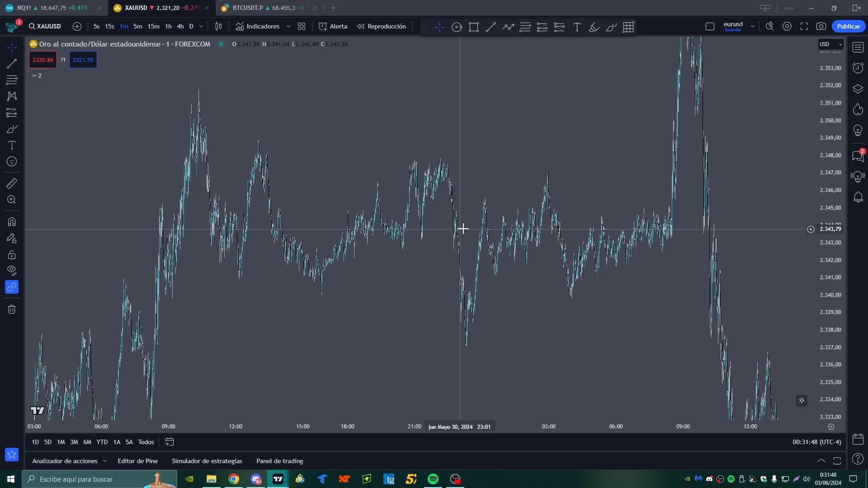Select the Text tool in left sidebar
This screenshot has width=868, height=488.
(12, 145)
